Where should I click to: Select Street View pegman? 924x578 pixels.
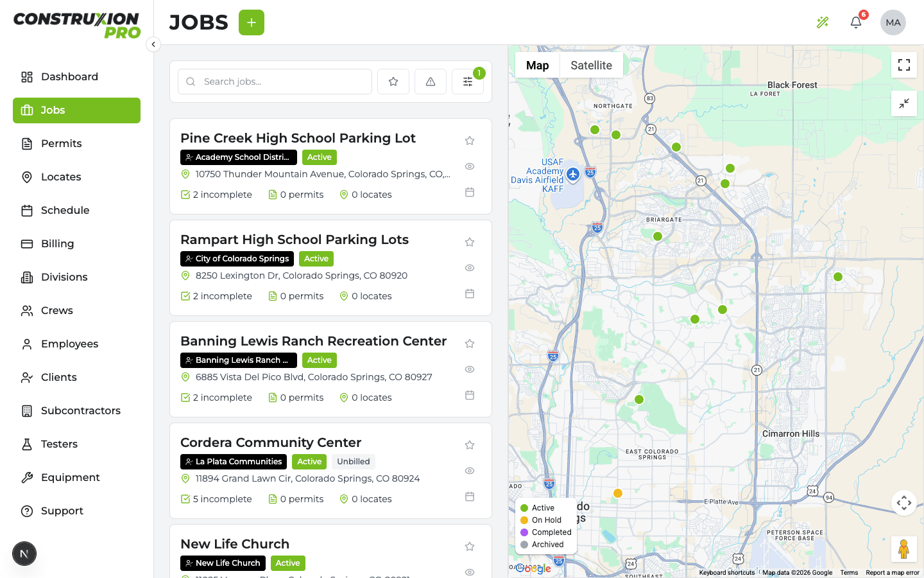[904, 550]
